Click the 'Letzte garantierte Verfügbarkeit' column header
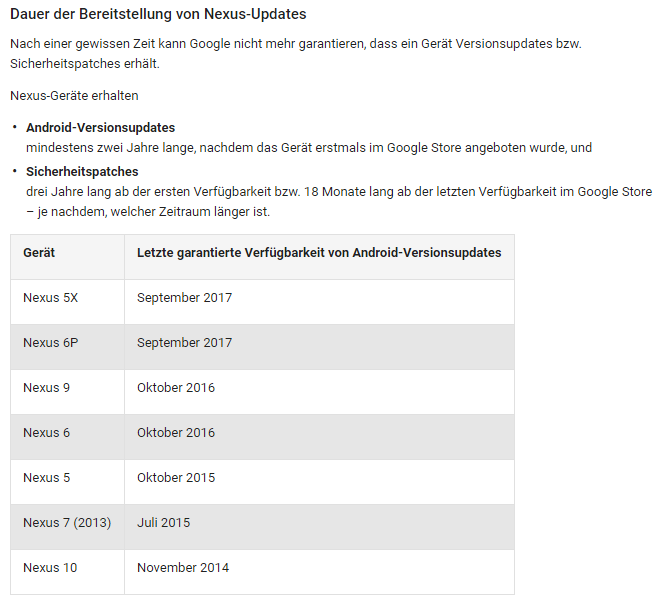This screenshot has width=665, height=606. 319,253
